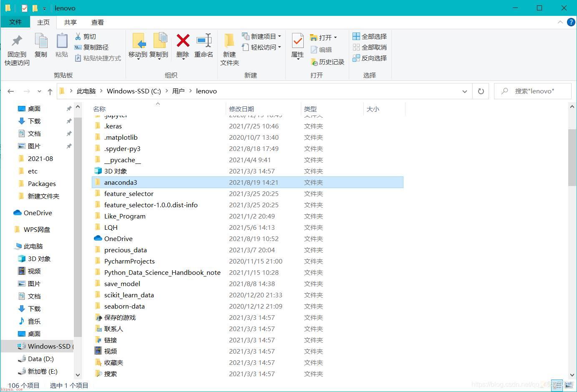This screenshot has height=392, width=577.
Task: Switch to large icons view in status bar
Action: pyautogui.click(x=568, y=386)
